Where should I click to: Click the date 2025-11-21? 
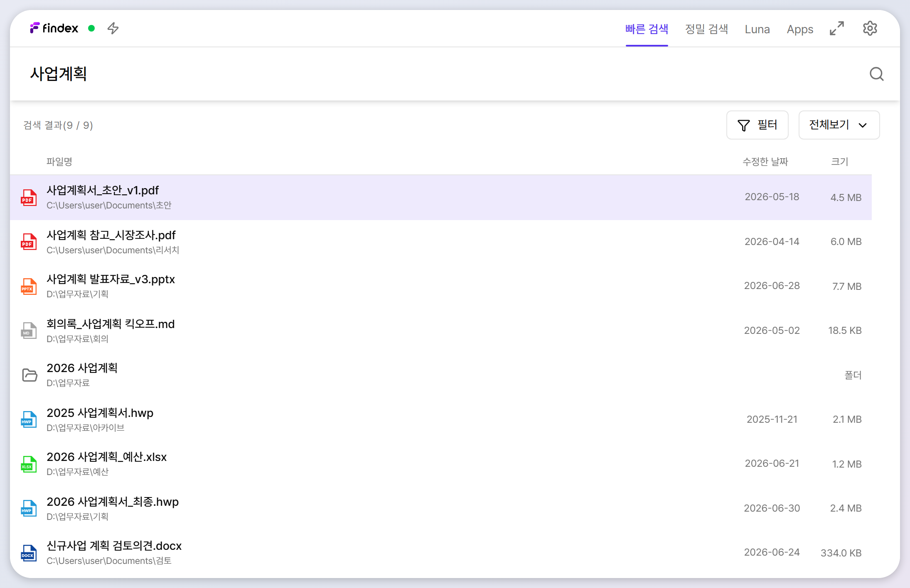[x=772, y=419]
